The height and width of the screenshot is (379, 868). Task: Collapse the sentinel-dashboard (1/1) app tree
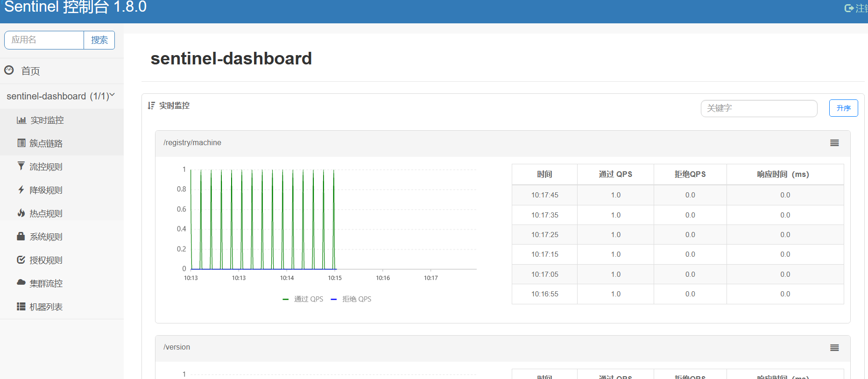click(61, 96)
